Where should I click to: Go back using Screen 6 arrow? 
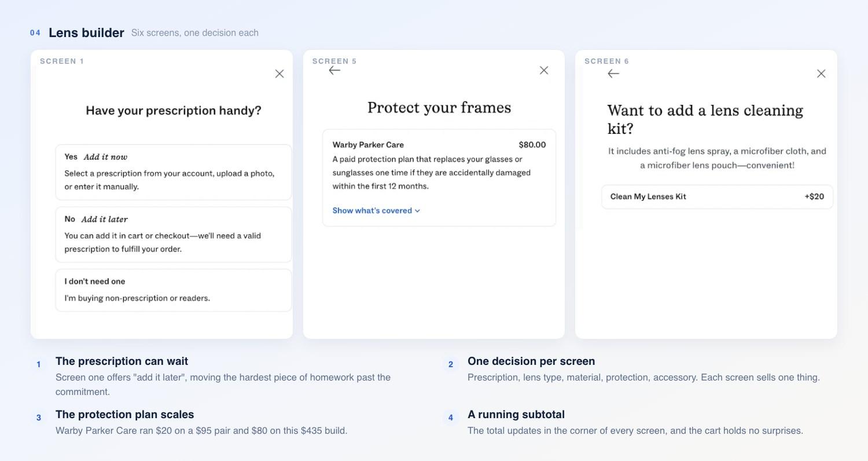point(613,74)
